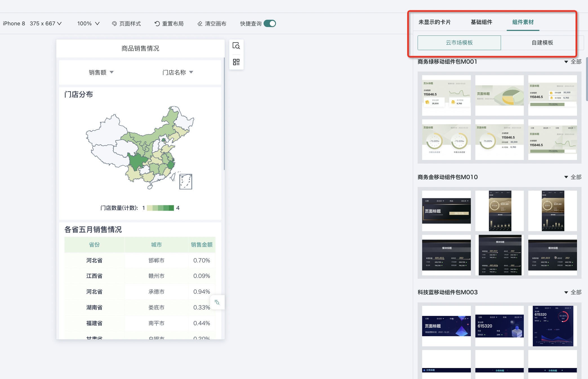Click the QR code icon beside canvas

236,62
